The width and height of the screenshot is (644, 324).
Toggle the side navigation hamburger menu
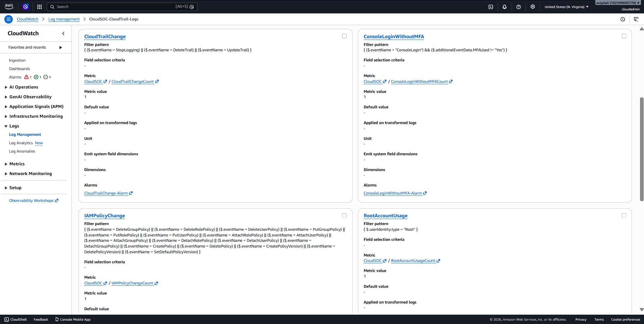click(9, 19)
